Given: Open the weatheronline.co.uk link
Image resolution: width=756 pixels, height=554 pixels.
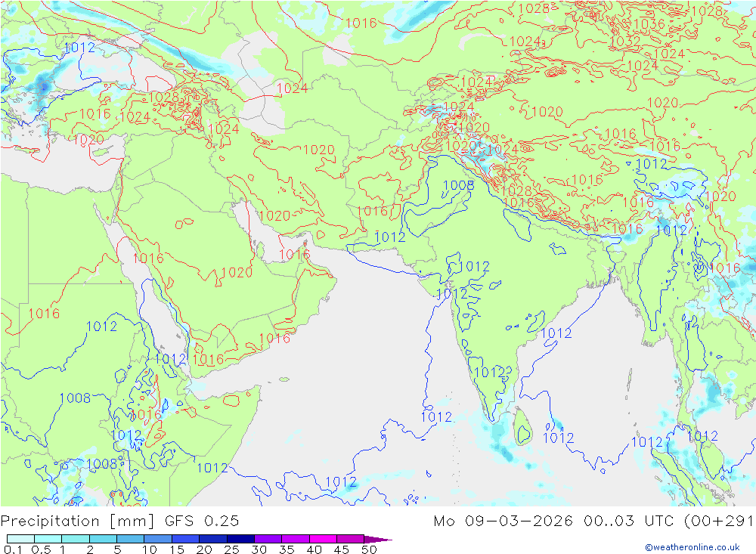Looking at the screenshot, I should [692, 547].
